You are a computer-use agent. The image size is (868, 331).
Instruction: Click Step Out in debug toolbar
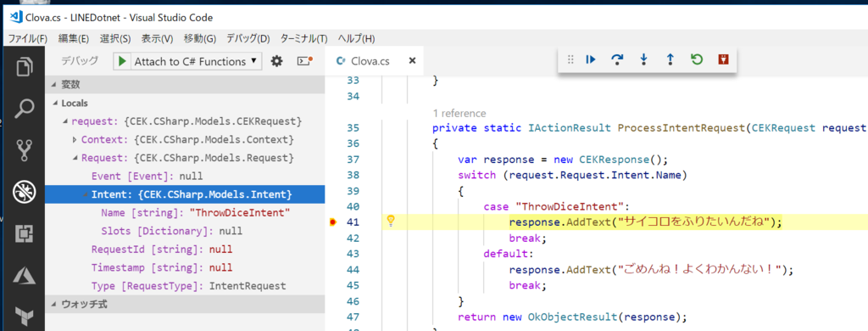pos(670,59)
